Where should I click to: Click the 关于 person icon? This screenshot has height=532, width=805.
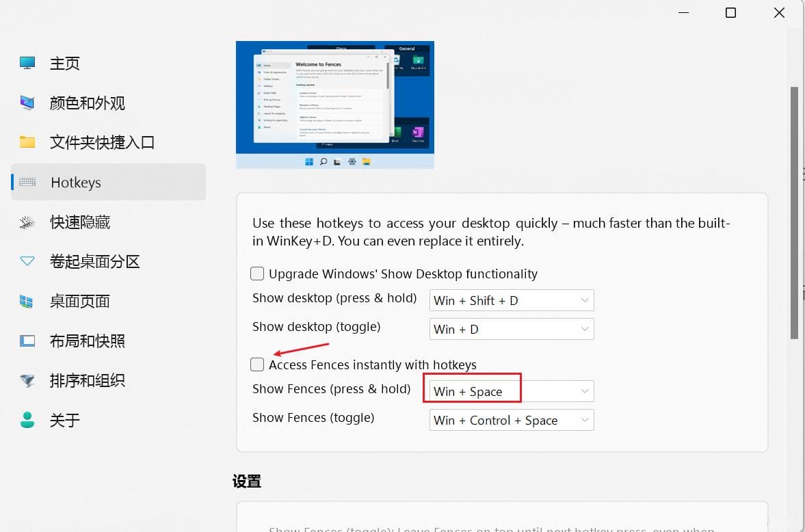27,420
